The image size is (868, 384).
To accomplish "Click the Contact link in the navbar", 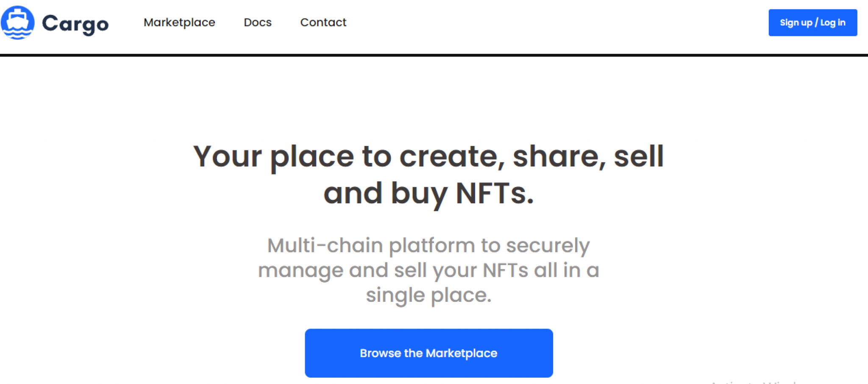I will pyautogui.click(x=323, y=22).
